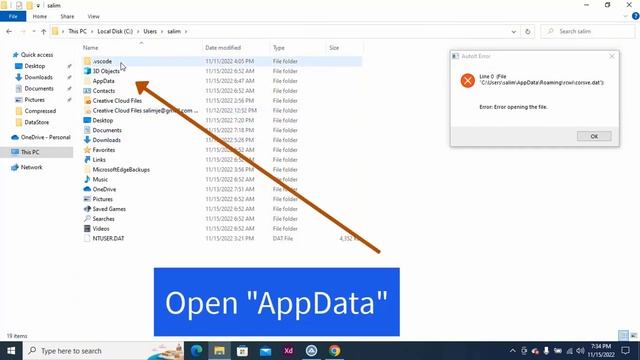Open Windows Start menu
The width and height of the screenshot is (640, 360).
[x=11, y=351]
